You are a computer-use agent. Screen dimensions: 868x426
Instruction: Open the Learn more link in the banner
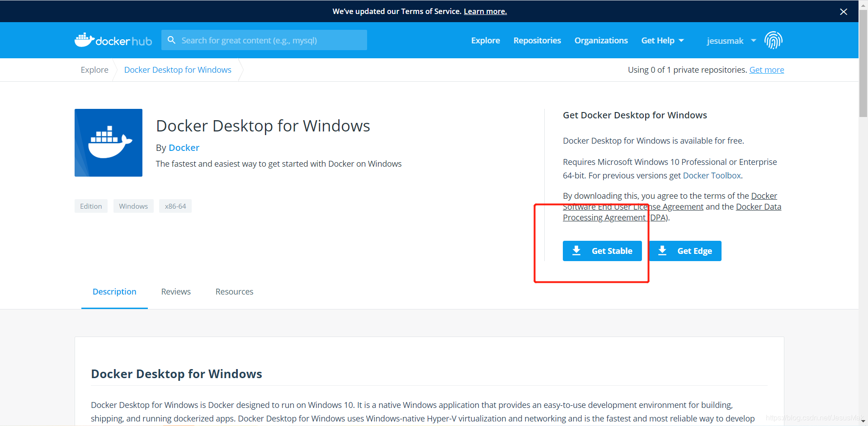(x=485, y=11)
